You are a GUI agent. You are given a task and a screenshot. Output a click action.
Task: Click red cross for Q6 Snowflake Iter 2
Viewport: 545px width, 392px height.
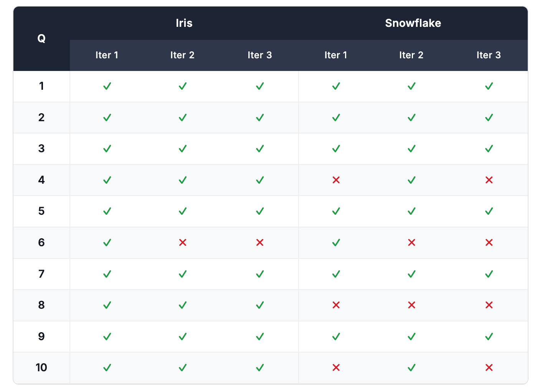[412, 242]
